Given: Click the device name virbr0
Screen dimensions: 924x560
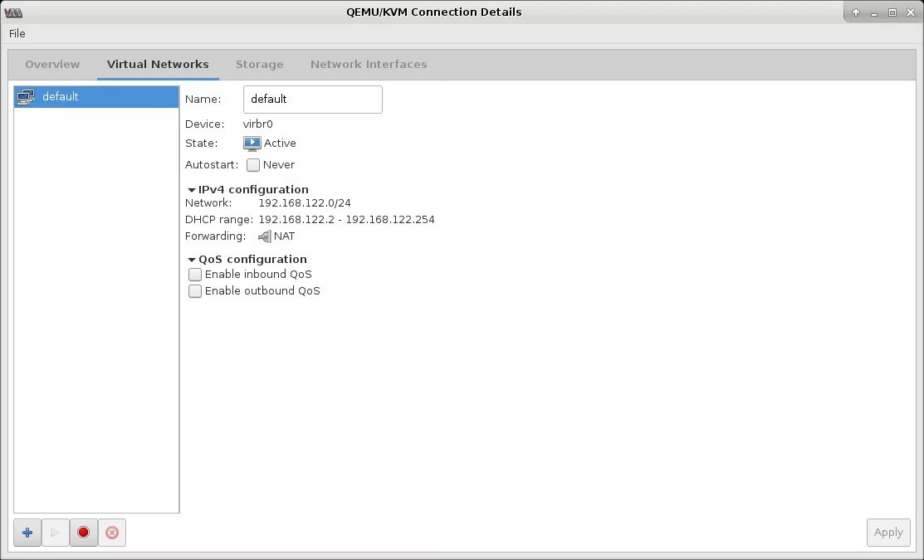Looking at the screenshot, I should point(257,124).
